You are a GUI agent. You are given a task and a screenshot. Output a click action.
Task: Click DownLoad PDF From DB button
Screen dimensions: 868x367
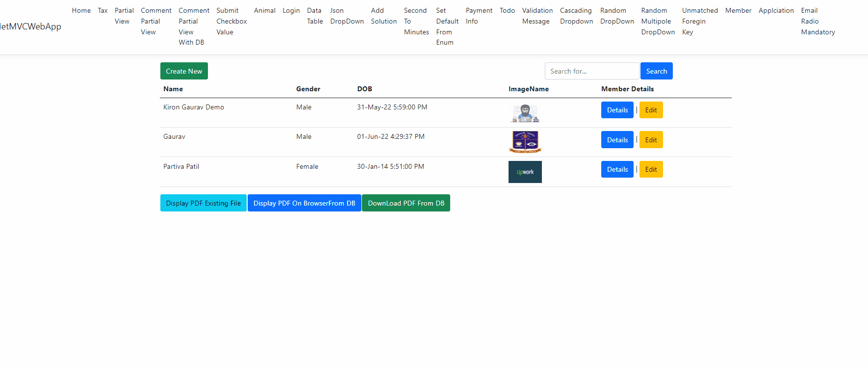coord(406,203)
